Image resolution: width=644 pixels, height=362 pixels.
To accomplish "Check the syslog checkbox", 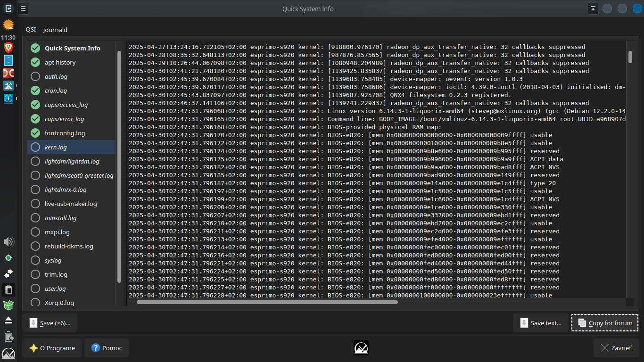I will [35, 260].
